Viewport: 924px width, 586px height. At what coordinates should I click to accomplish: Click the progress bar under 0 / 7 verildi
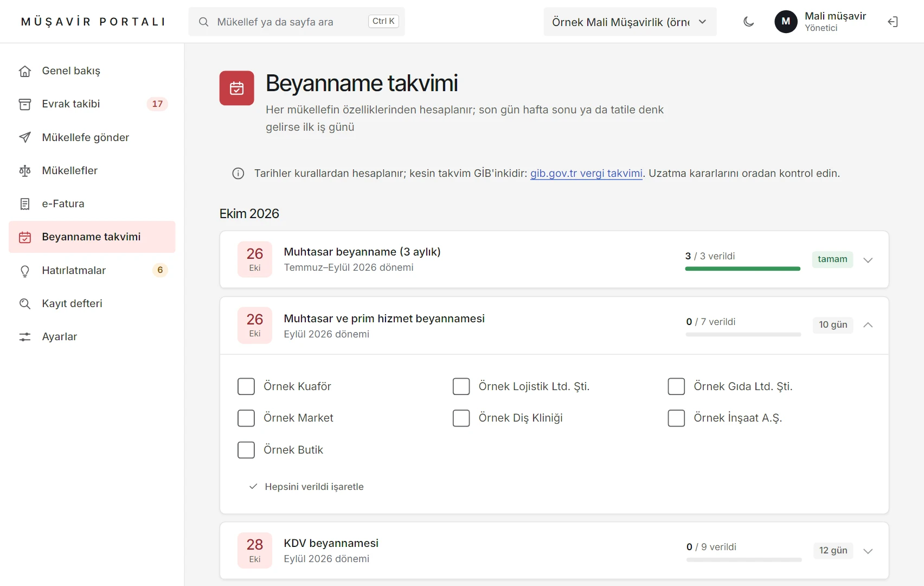click(x=743, y=335)
